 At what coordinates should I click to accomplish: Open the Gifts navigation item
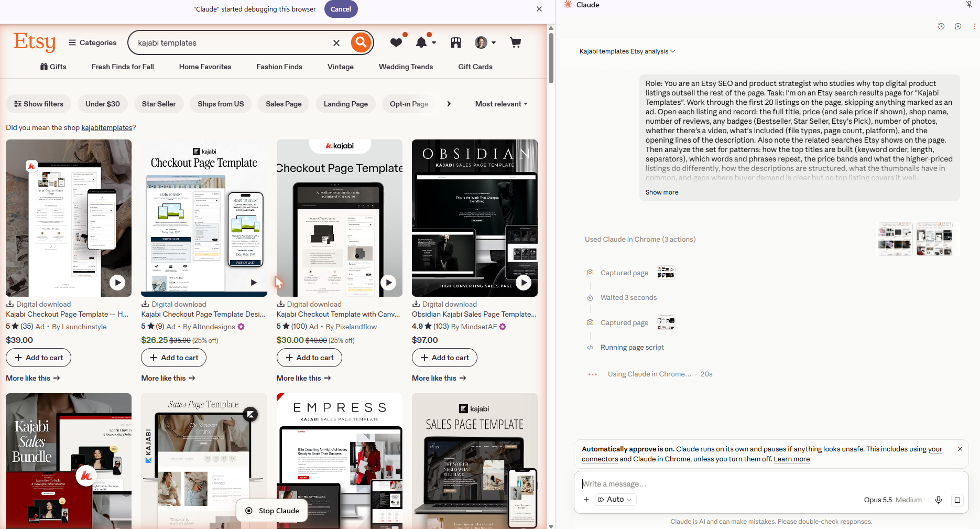pyautogui.click(x=53, y=67)
